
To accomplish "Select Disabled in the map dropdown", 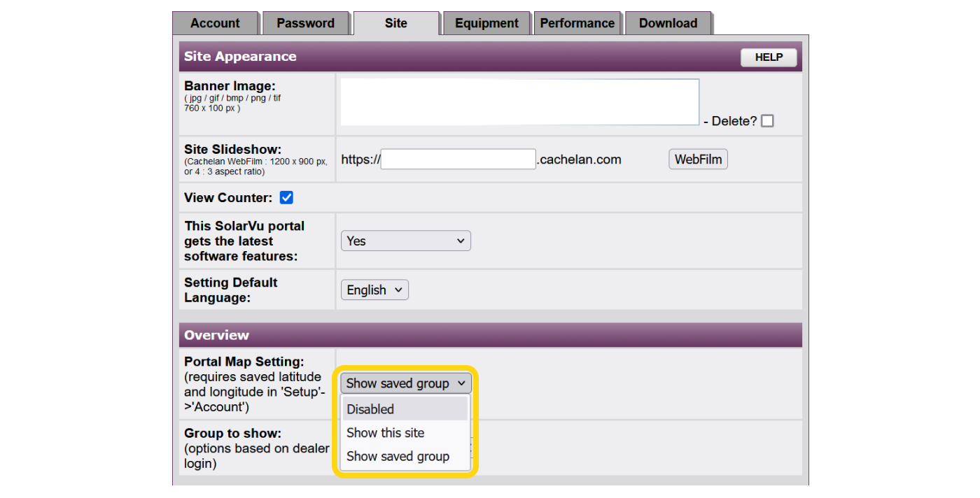I will tap(370, 409).
